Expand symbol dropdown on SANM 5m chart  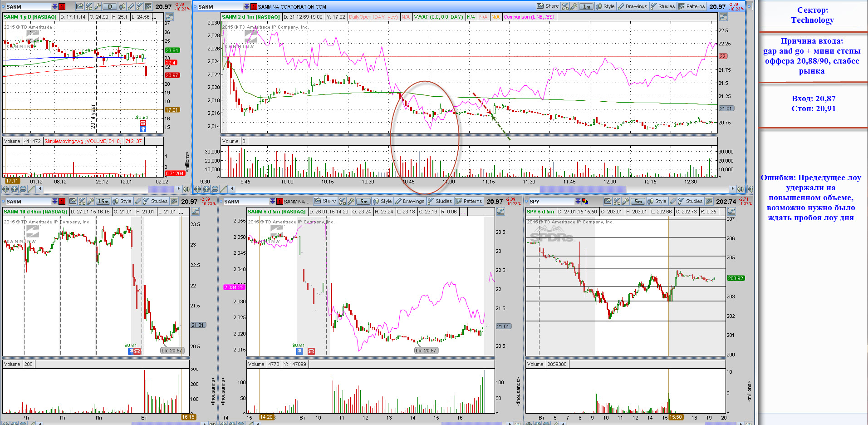[272, 201]
